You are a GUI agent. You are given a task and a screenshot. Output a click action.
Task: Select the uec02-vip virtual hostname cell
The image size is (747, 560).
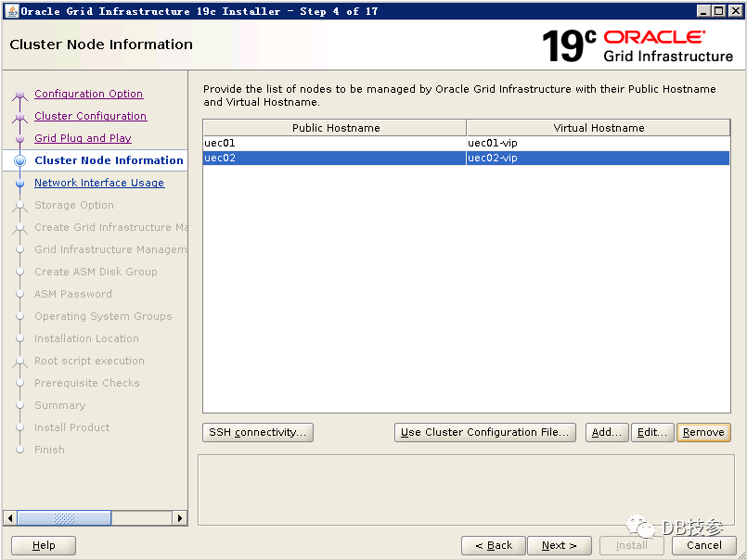click(x=598, y=159)
